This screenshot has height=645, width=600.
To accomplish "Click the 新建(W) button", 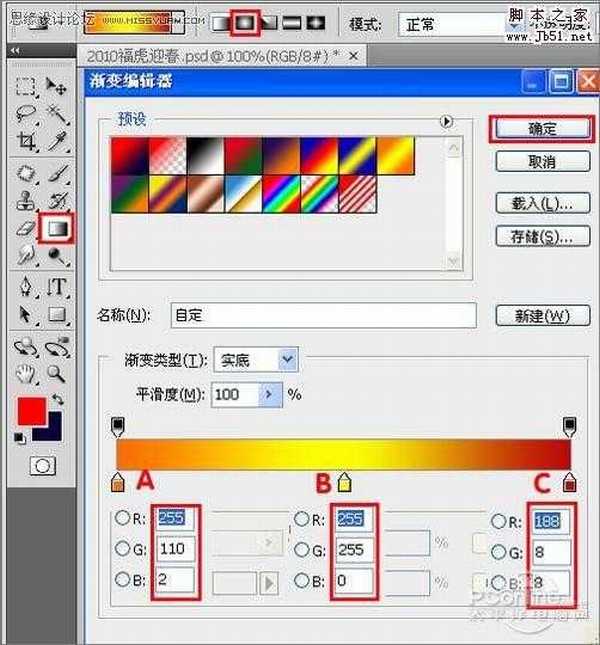I will 532,315.
